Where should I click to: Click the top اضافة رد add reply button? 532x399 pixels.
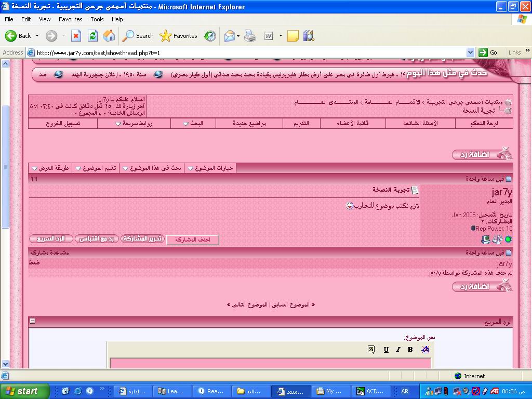click(x=482, y=154)
